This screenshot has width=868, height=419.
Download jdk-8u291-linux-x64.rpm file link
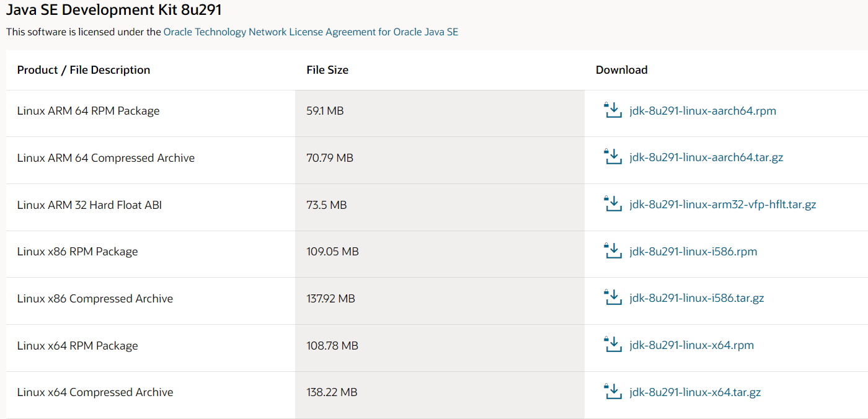click(x=692, y=345)
